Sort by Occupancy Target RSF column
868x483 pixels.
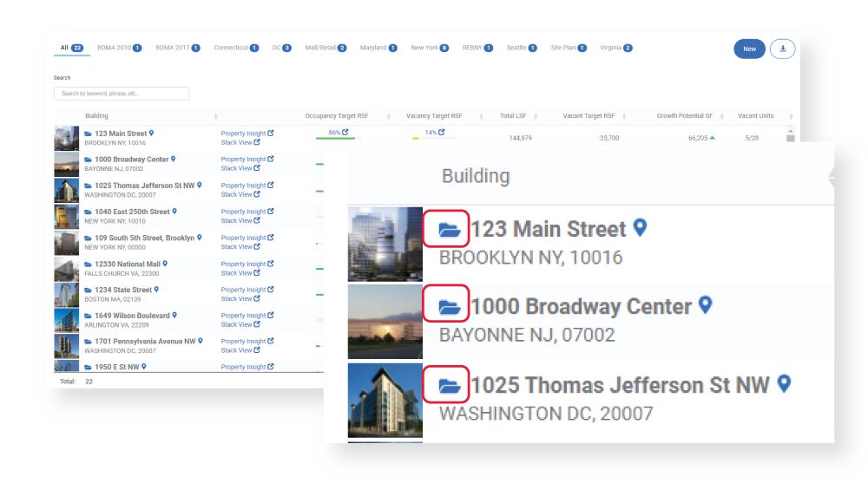[389, 116]
